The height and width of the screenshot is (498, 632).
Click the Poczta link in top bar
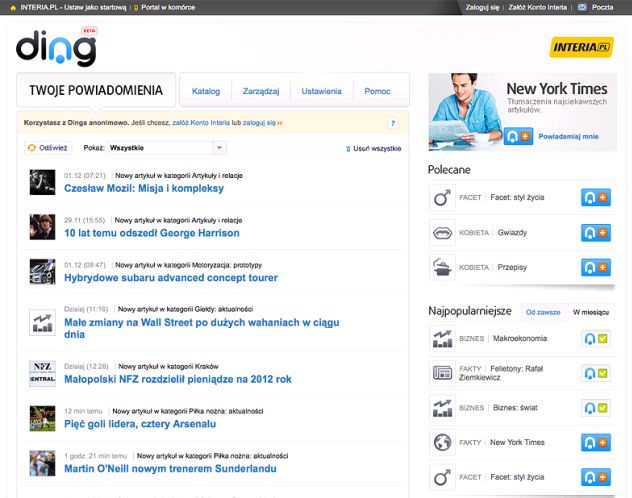tap(603, 7)
